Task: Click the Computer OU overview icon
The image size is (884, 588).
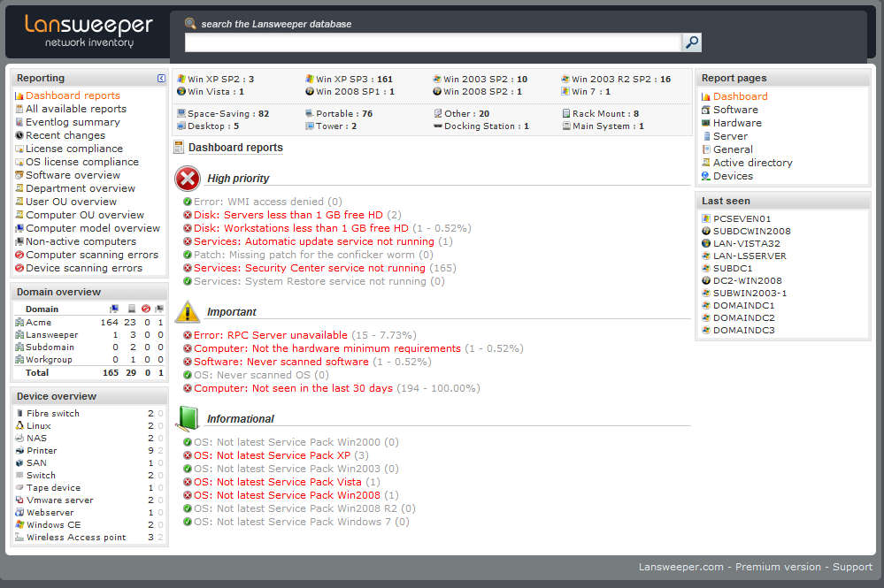Action: pyautogui.click(x=19, y=215)
